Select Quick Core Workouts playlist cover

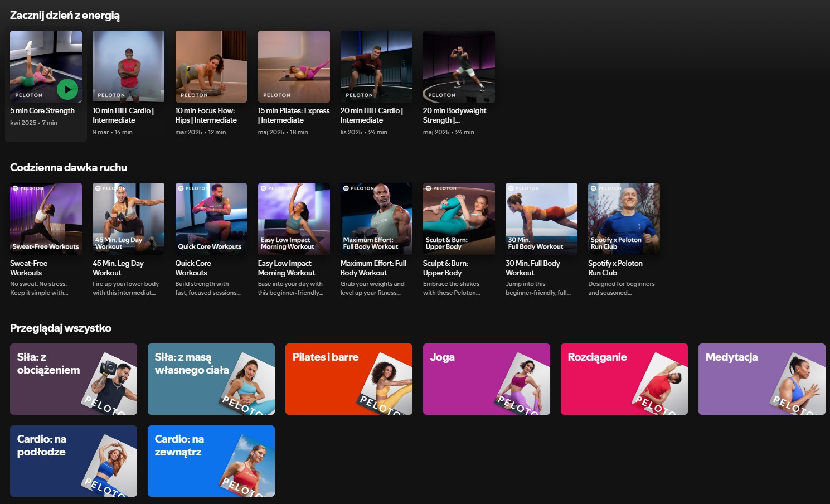(211, 219)
